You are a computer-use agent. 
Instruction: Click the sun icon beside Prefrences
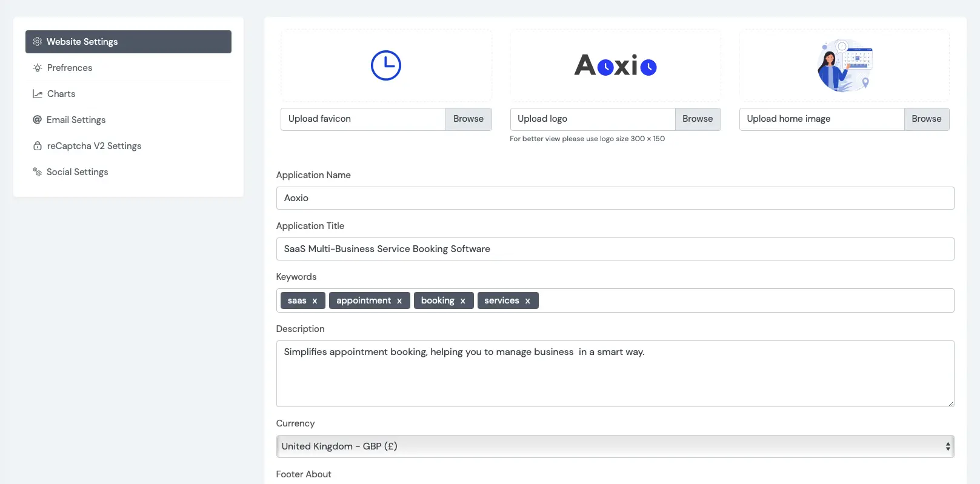38,68
